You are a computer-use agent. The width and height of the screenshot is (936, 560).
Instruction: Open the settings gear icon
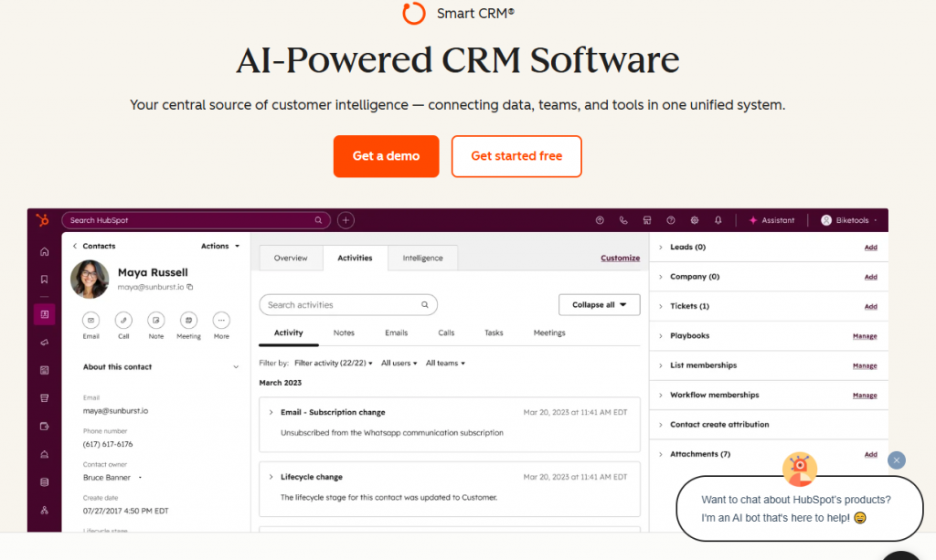coord(695,220)
